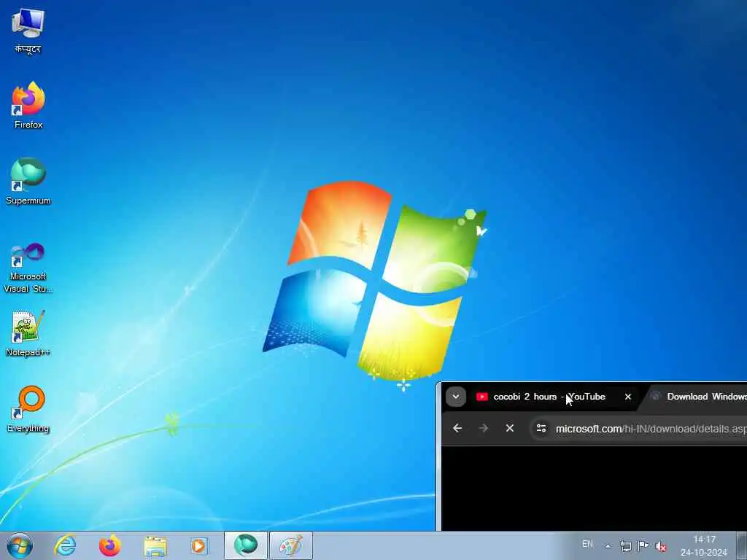Select the Everything search shortcut
Screen dimensions: 747x560
click(28, 410)
